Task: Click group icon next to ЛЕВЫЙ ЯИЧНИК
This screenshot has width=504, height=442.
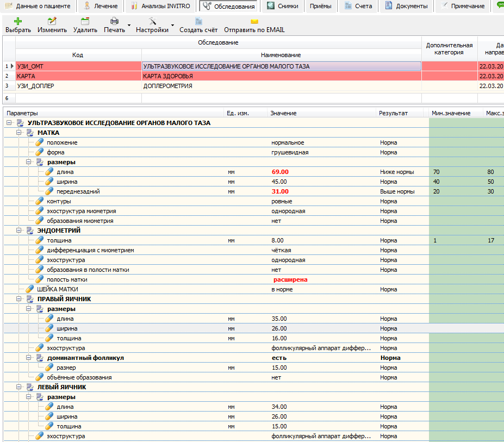Action: tap(30, 387)
